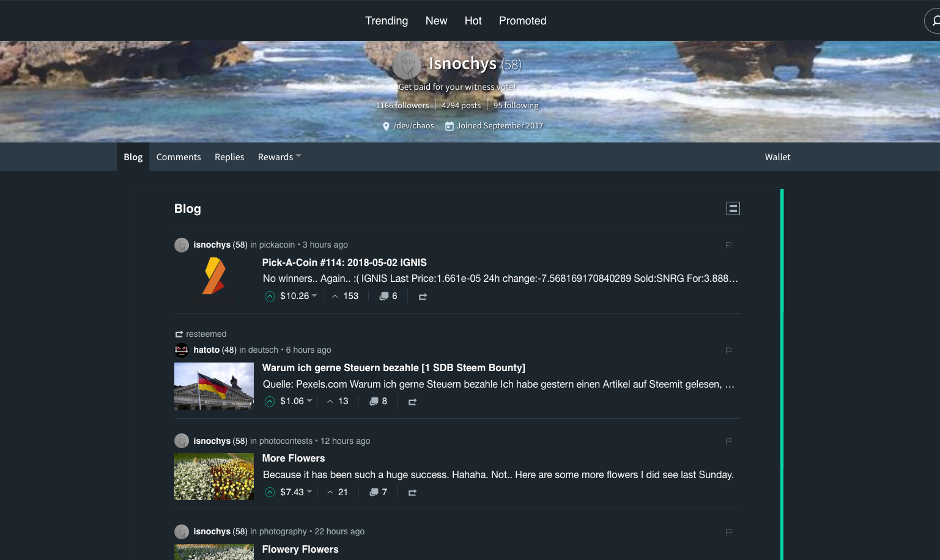
Task: Click the location pin icon near /dev/chaos
Action: pos(386,126)
